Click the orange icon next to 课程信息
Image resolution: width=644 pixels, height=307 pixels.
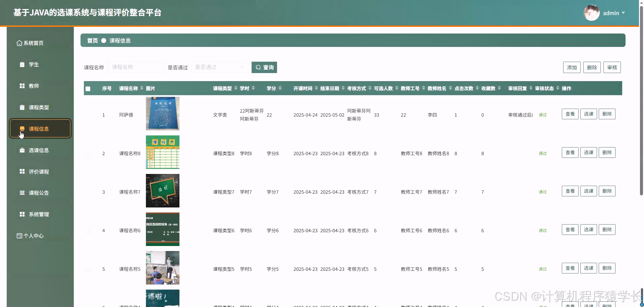pyautogui.click(x=22, y=129)
